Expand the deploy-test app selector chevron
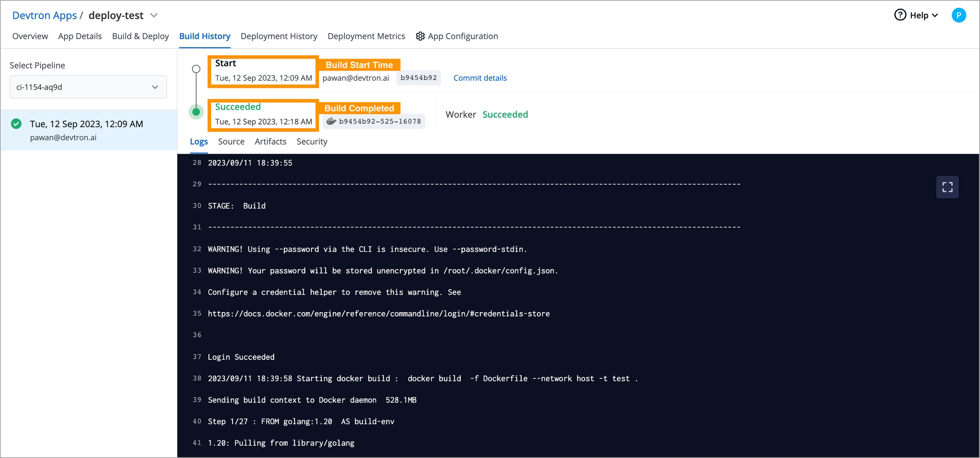The width and height of the screenshot is (980, 458). coord(154,15)
